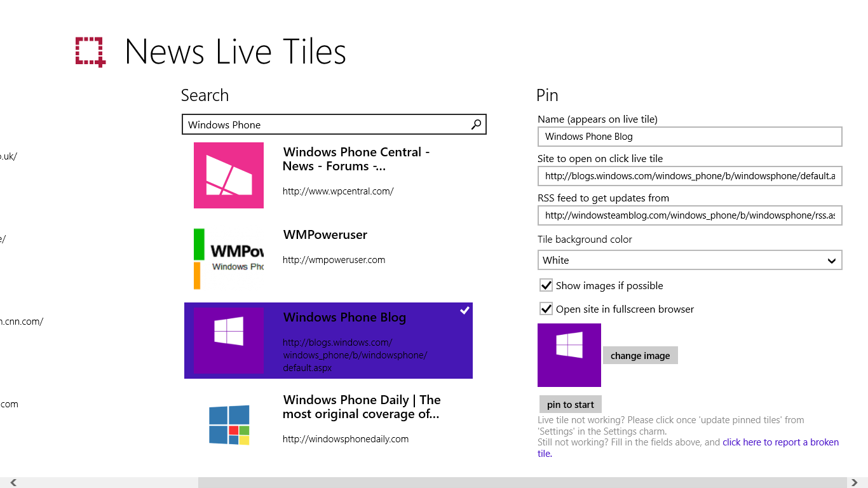Click the News Live Tiles app logo icon
Viewport: 868px width, 488px height.
90,51
